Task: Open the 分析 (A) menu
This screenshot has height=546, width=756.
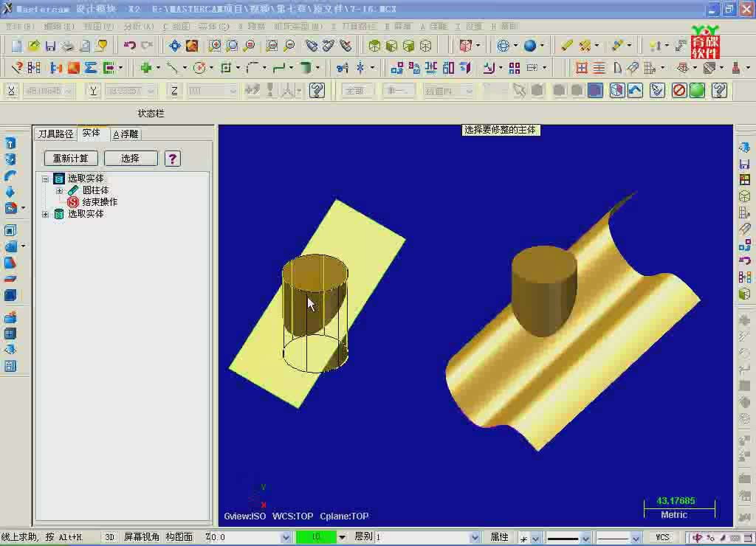Action: (x=139, y=26)
